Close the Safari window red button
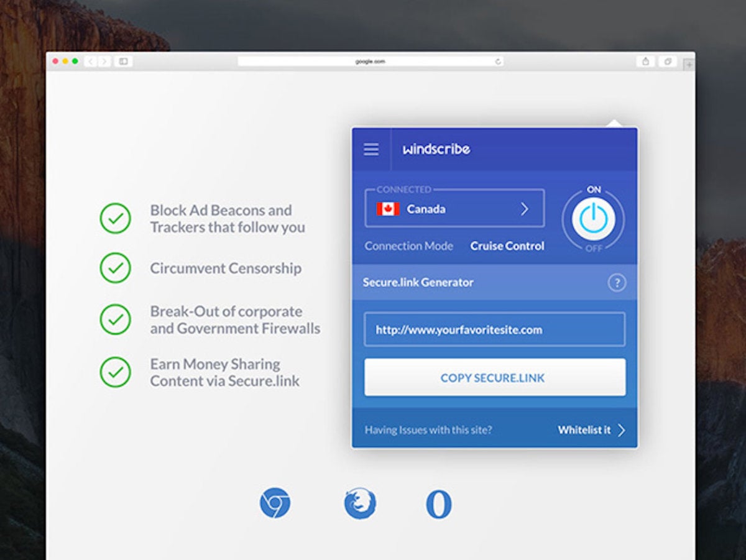The width and height of the screenshot is (746, 560). coord(55,62)
